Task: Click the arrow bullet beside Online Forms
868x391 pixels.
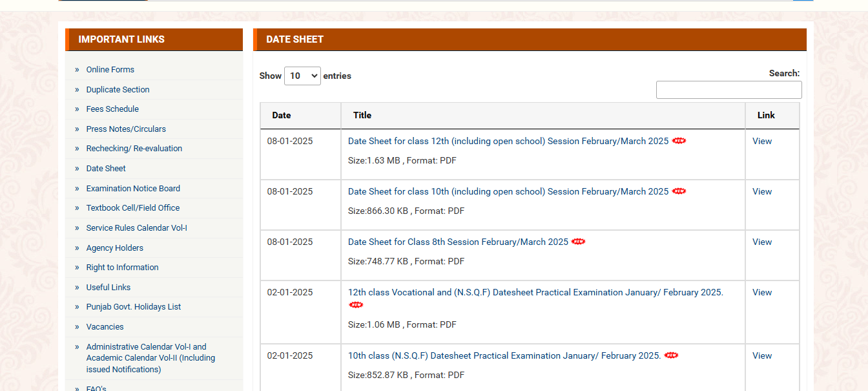Action: 77,69
